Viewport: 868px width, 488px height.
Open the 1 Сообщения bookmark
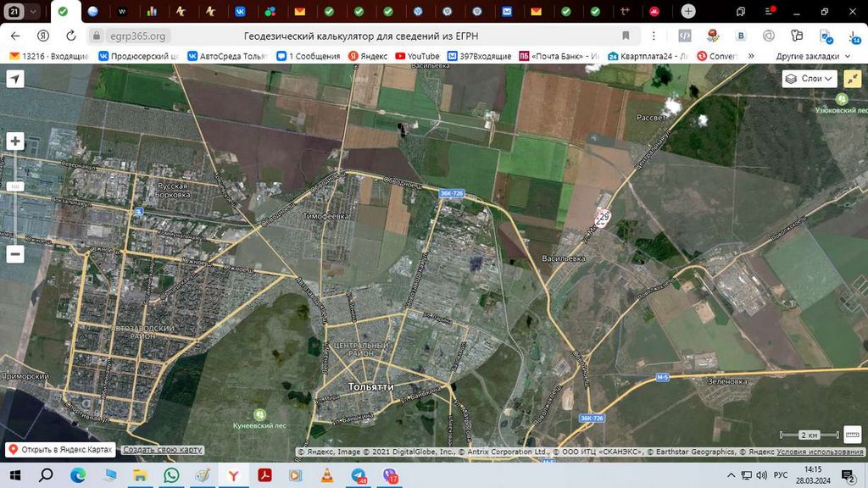click(x=309, y=56)
